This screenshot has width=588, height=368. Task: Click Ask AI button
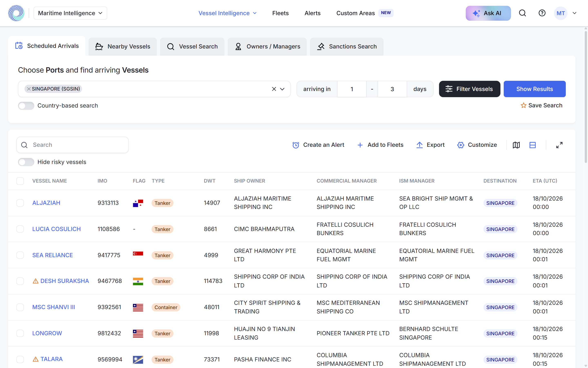488,13
